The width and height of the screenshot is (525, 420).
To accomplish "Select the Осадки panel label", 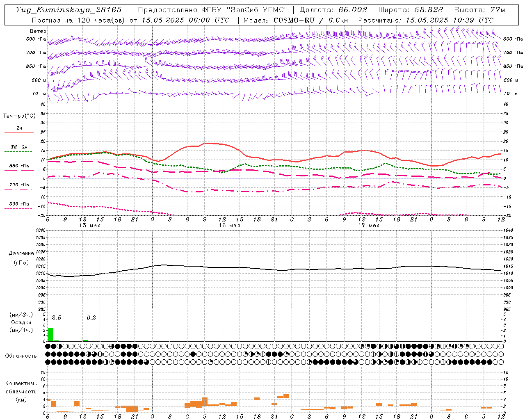I will (x=21, y=322).
